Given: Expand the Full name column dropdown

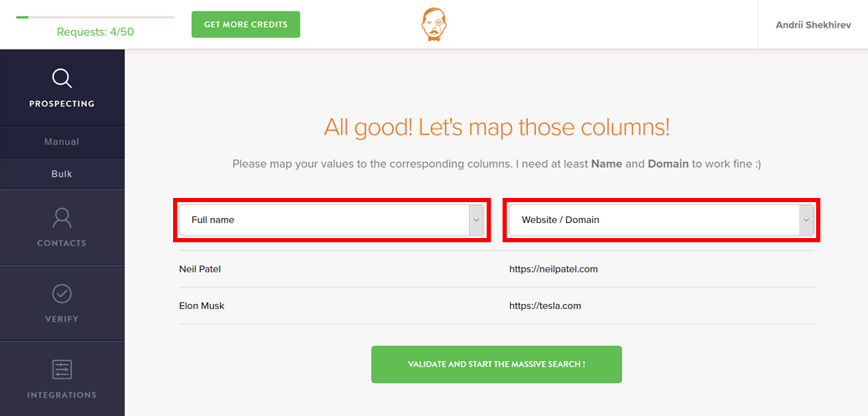Looking at the screenshot, I should (332, 220).
